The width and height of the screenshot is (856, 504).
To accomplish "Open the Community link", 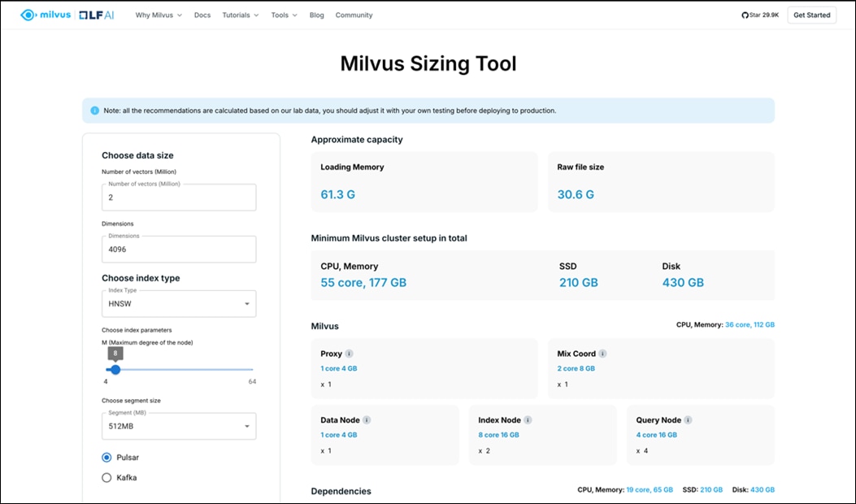I will pos(354,14).
